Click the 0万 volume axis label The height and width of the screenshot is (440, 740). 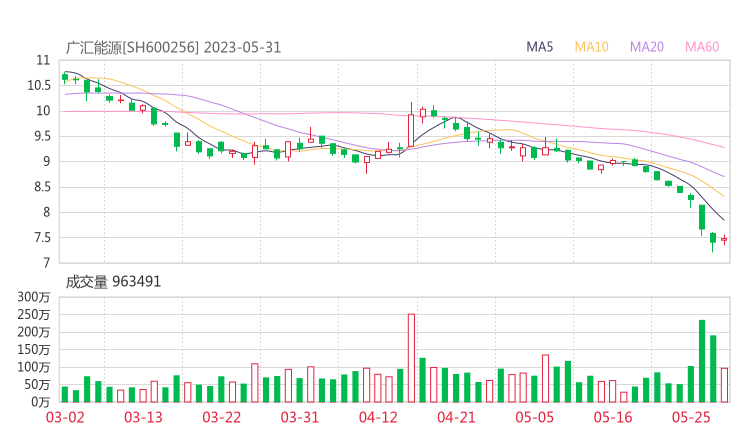[x=41, y=402]
